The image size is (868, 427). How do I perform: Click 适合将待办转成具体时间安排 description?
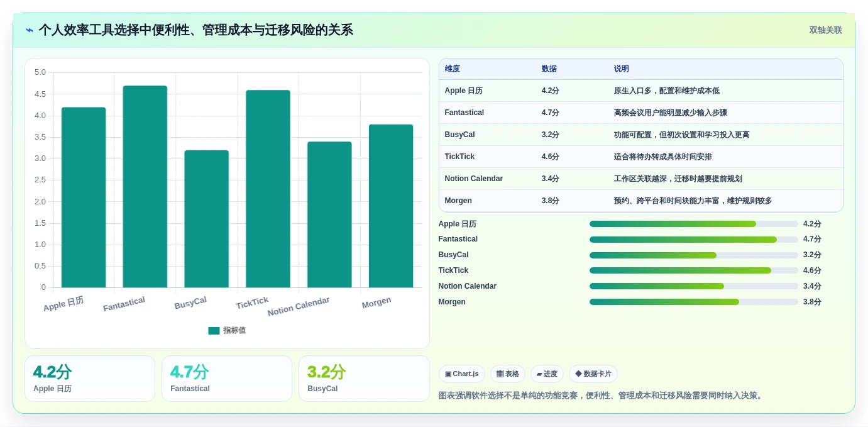click(x=663, y=157)
